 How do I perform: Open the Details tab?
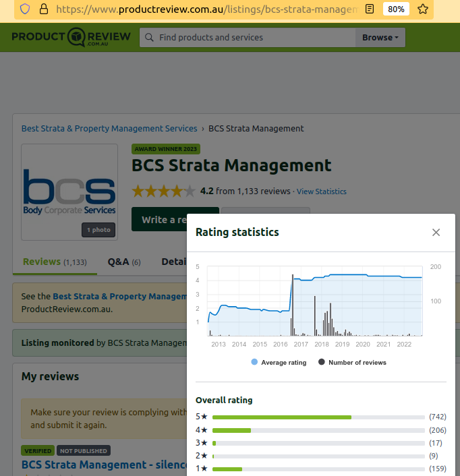click(174, 262)
